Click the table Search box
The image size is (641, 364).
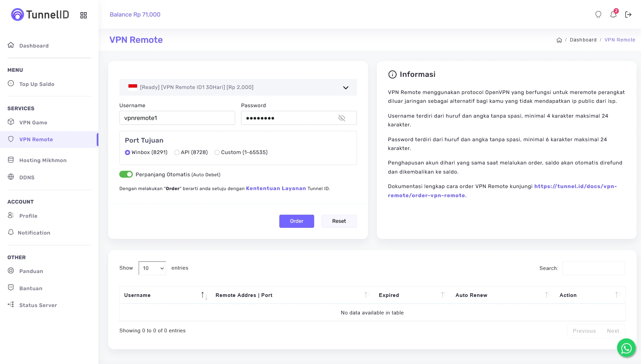[594, 268]
